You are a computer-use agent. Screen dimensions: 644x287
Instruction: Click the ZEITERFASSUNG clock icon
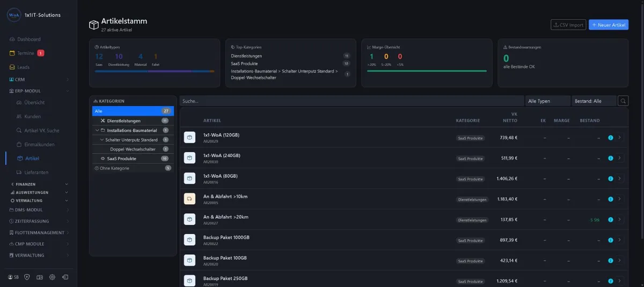click(11, 221)
